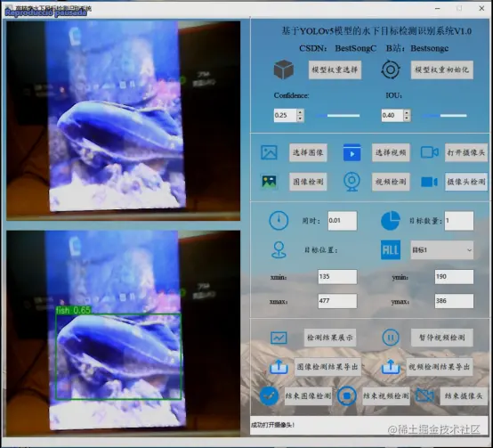The width and height of the screenshot is (493, 448).
Task: Click the ymin field showing 190
Action: [454, 276]
